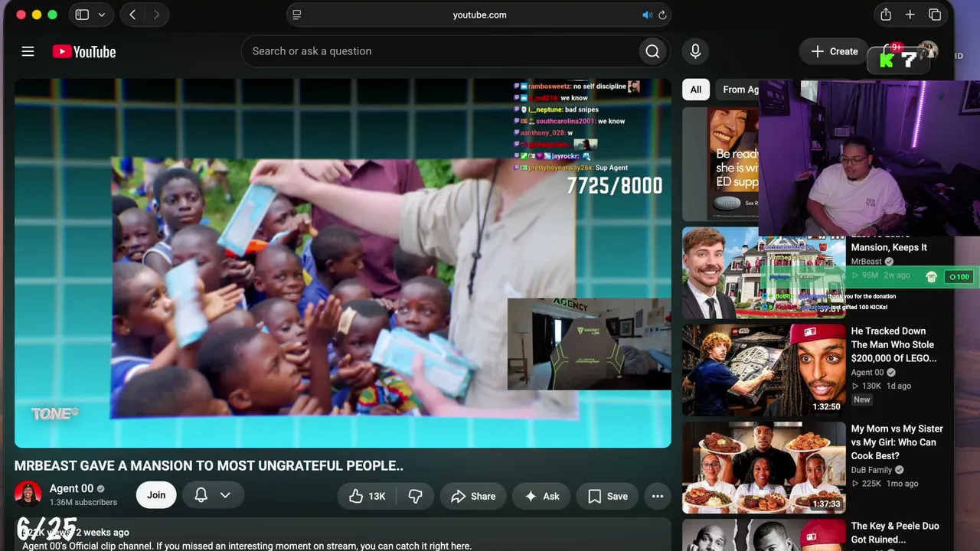Like the video with 13K likes
This screenshot has height=551, width=980.
click(366, 496)
